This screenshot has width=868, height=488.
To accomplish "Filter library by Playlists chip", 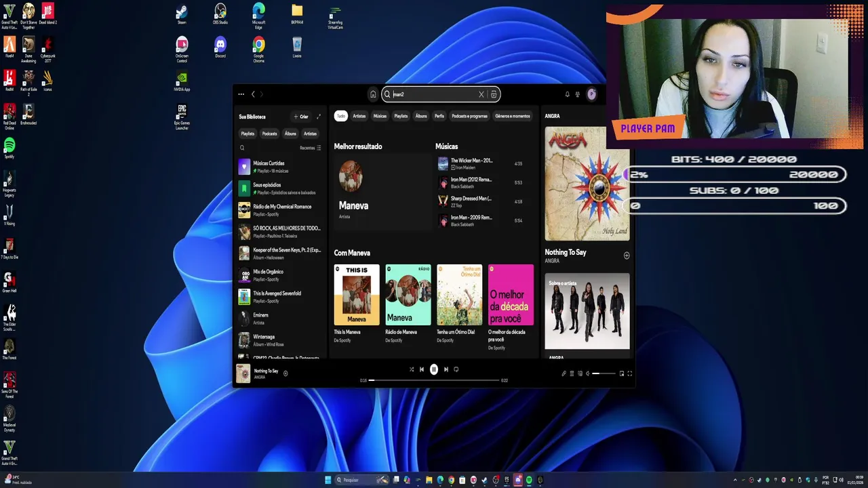I will 248,134.
